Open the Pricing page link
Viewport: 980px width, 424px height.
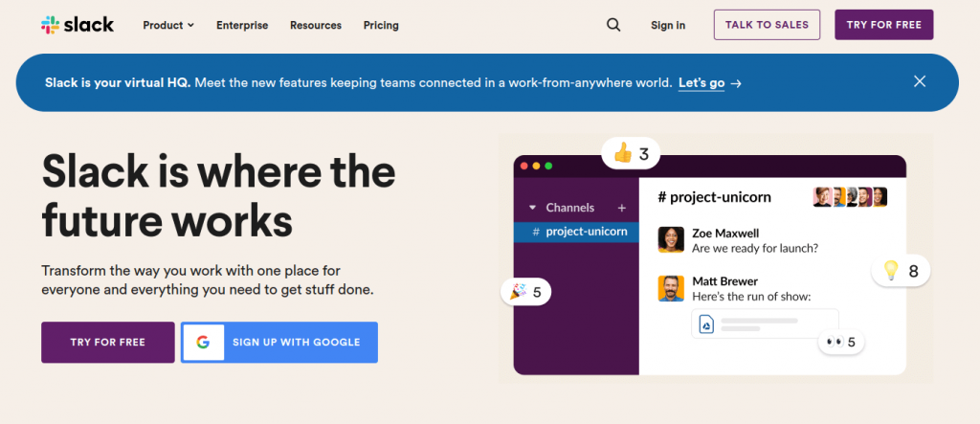click(x=381, y=25)
